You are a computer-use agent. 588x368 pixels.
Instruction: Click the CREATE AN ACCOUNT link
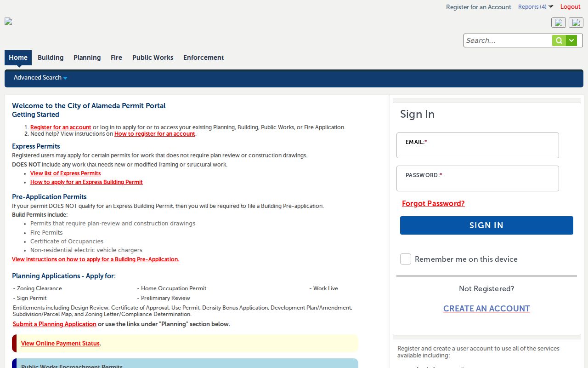(486, 309)
